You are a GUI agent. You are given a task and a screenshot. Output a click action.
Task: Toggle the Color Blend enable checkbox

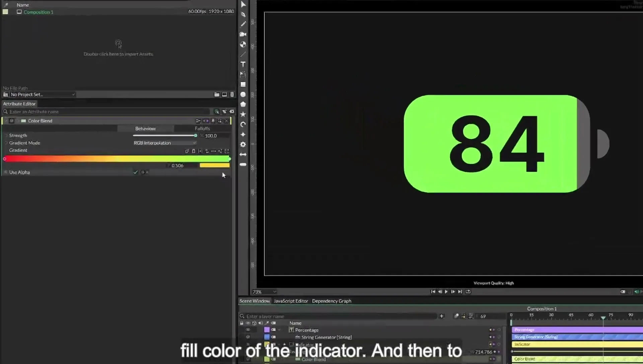[x=12, y=121]
